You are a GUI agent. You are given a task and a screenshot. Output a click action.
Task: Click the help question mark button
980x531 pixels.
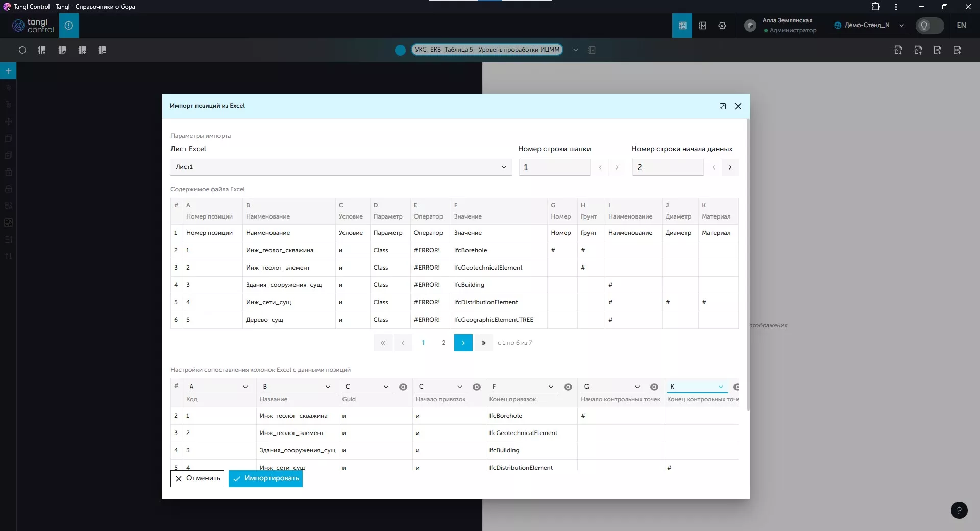pos(959,510)
